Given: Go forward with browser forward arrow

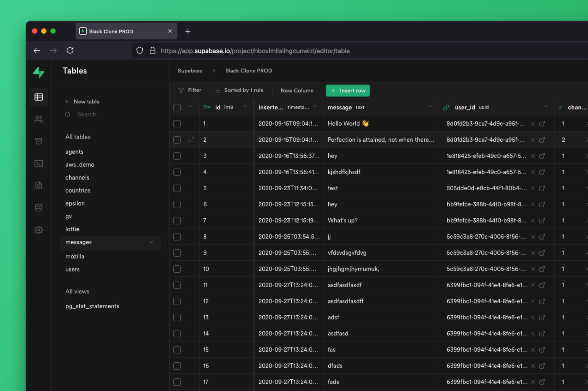Looking at the screenshot, I should (53, 51).
